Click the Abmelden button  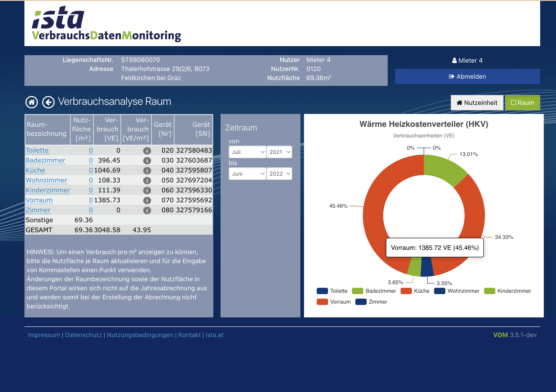[467, 76]
